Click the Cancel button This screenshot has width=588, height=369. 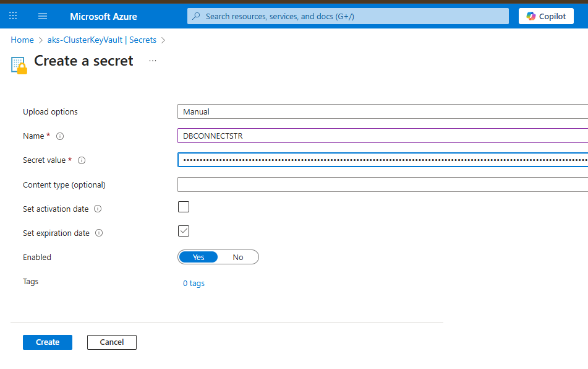[111, 342]
